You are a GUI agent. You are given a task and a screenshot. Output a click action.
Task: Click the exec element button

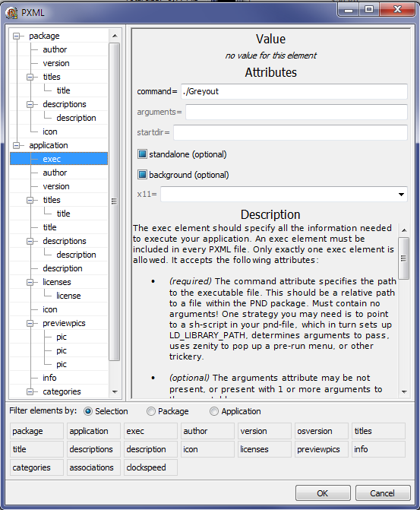(150, 431)
